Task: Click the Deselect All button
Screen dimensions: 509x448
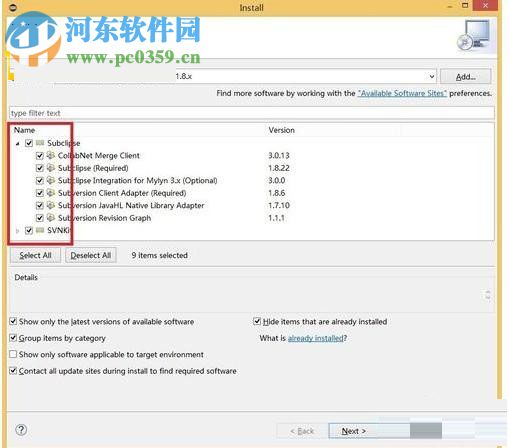Action: (91, 255)
